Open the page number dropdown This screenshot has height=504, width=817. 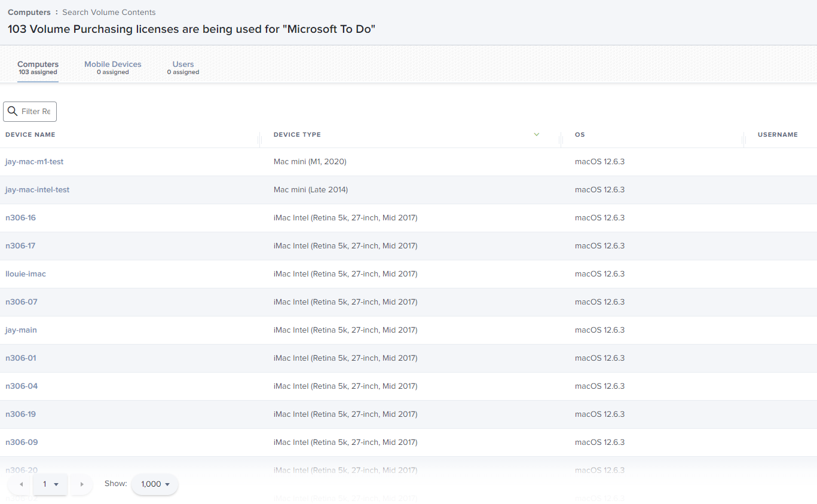(x=51, y=484)
